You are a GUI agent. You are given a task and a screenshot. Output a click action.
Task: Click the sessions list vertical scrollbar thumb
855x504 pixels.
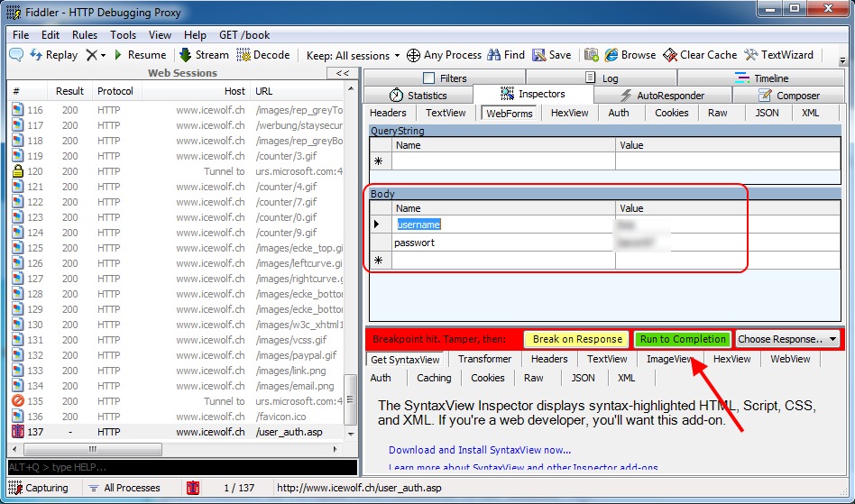pyautogui.click(x=351, y=400)
